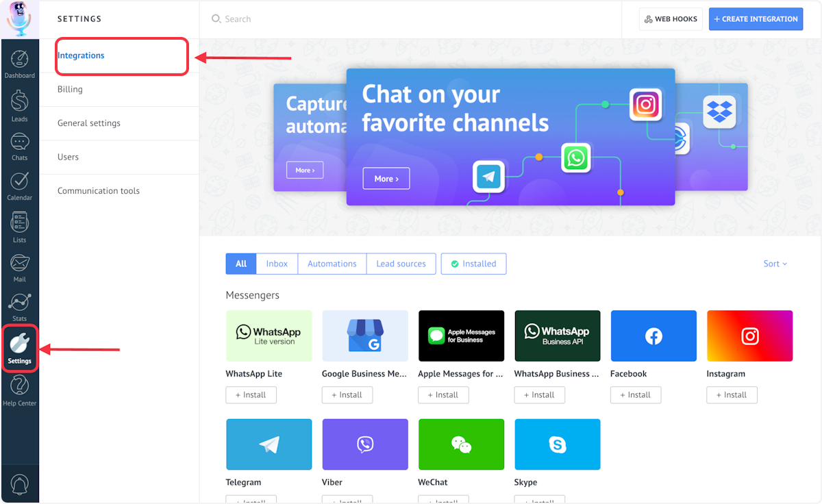The image size is (822, 504).
Task: Toggle the Installed filter
Action: click(x=473, y=264)
